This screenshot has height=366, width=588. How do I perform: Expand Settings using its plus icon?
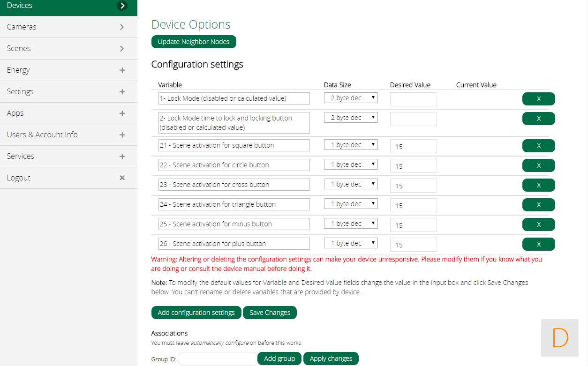tap(122, 92)
